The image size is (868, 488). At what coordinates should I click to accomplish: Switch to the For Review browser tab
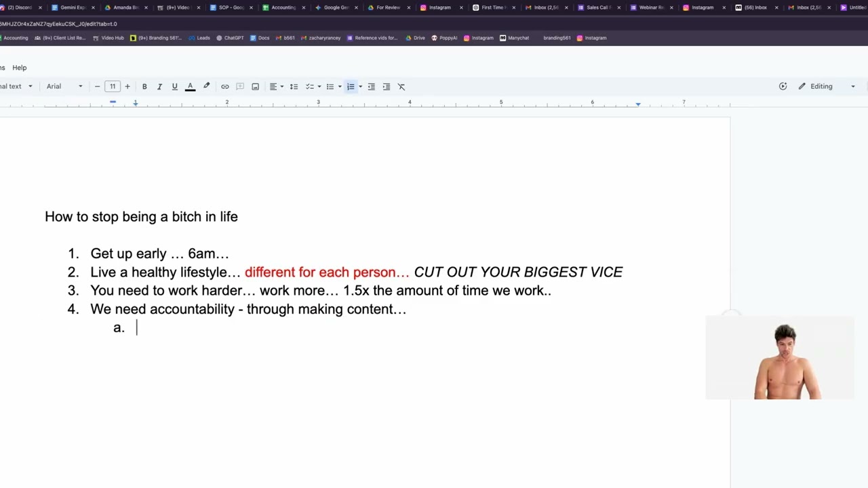coord(388,7)
